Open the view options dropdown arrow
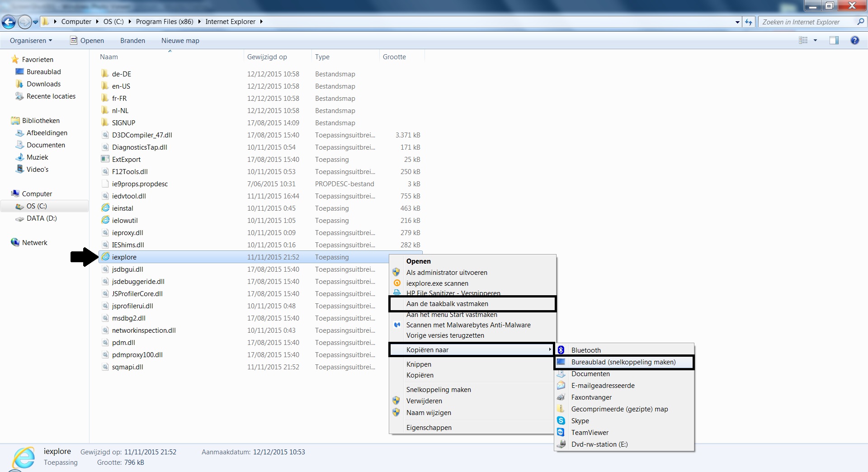Image resolution: width=868 pixels, height=472 pixels. (815, 40)
